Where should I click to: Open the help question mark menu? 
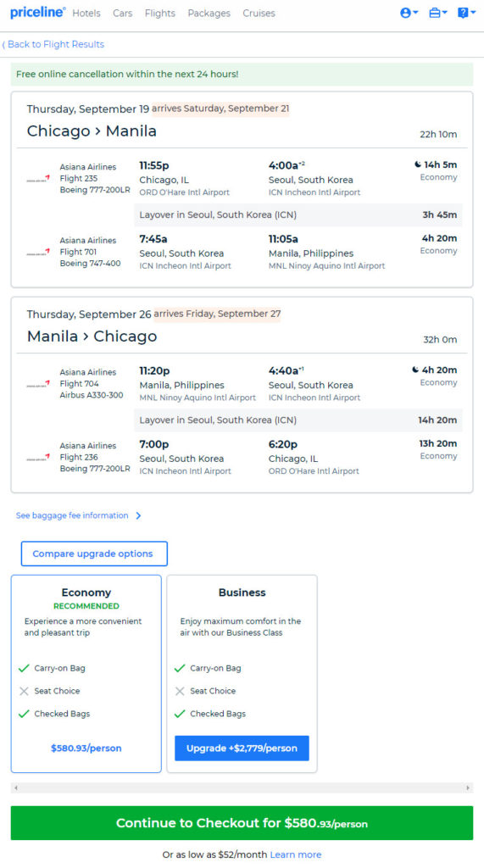pyautogui.click(x=466, y=13)
